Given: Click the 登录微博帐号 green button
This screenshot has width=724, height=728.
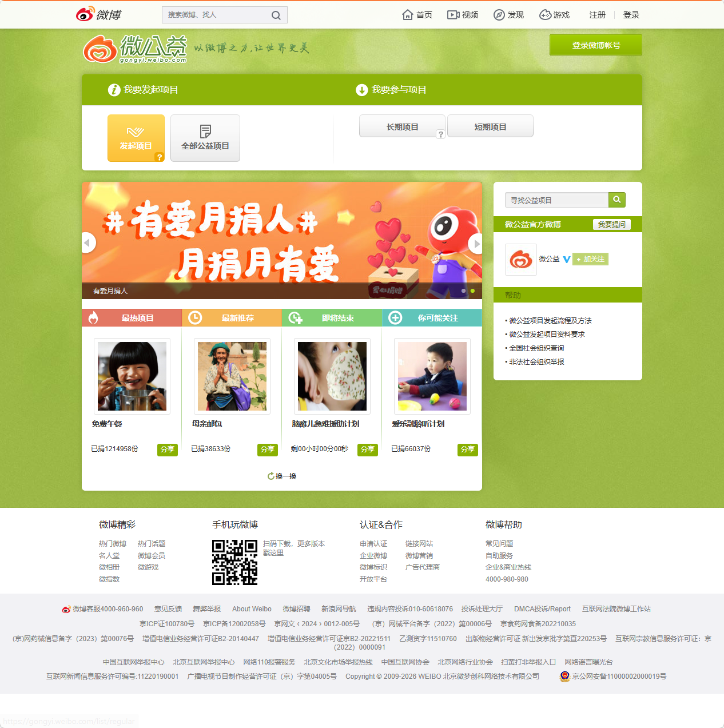Looking at the screenshot, I should tap(595, 45).
